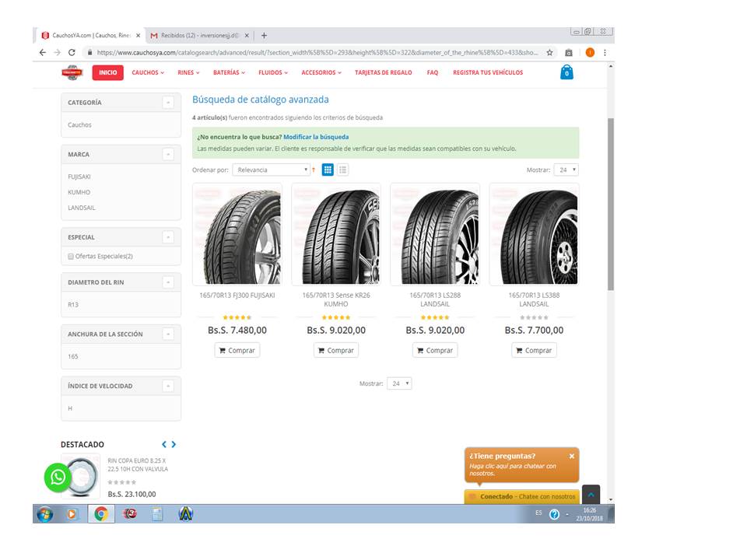The height and width of the screenshot is (560, 747).
Task: Collapse the ESPECIAL filter panel
Action: point(168,237)
